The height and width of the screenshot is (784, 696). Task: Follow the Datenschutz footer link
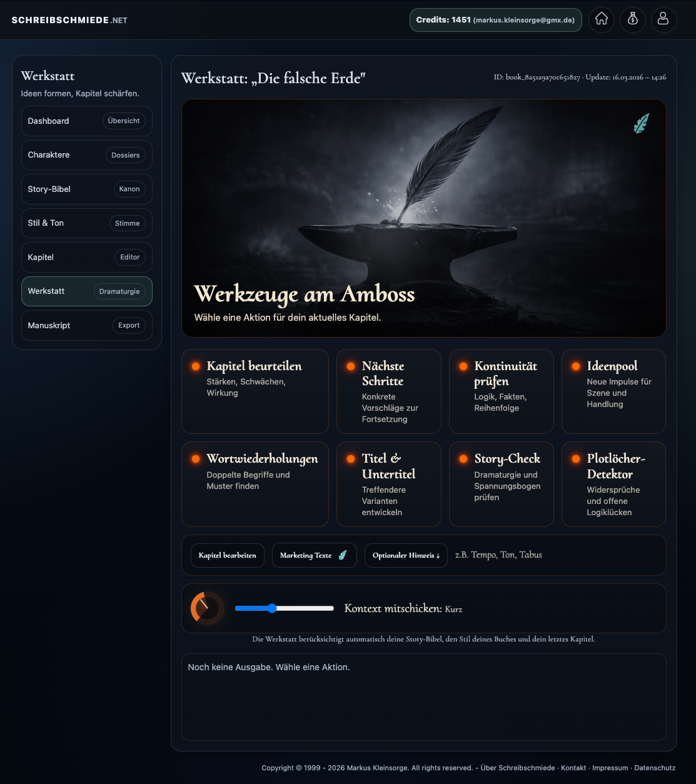pyautogui.click(x=654, y=768)
